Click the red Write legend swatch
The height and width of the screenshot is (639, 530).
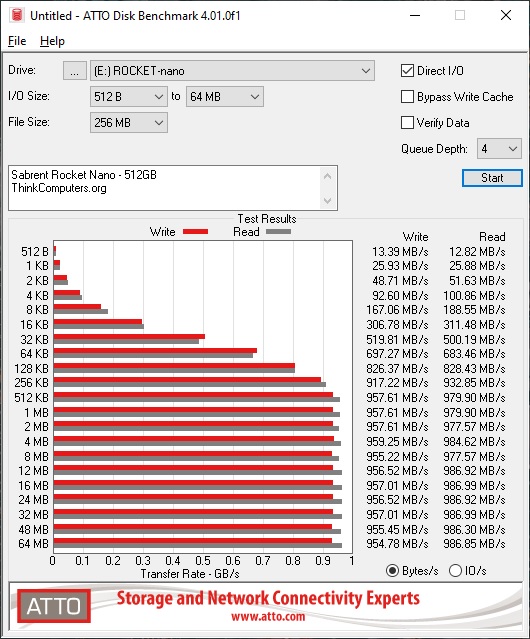[196, 231]
